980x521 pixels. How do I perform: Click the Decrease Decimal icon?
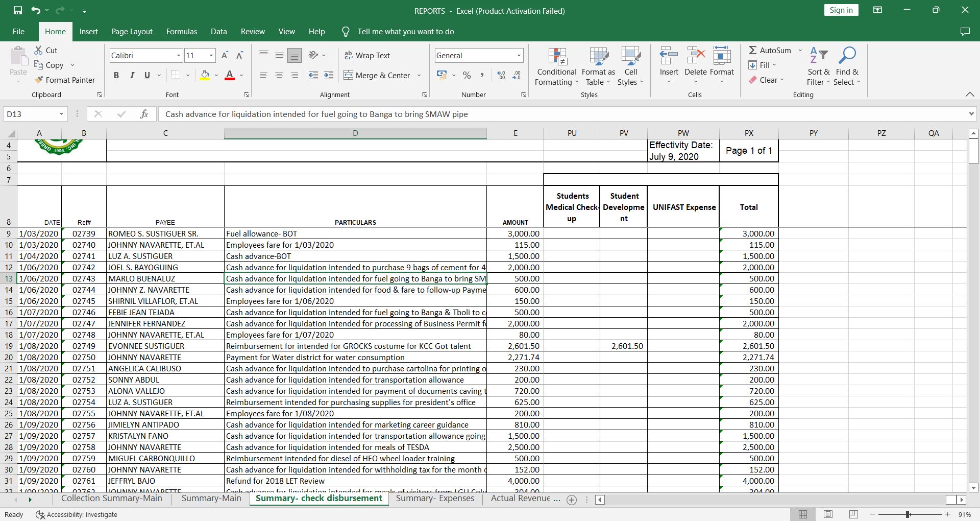coord(517,75)
